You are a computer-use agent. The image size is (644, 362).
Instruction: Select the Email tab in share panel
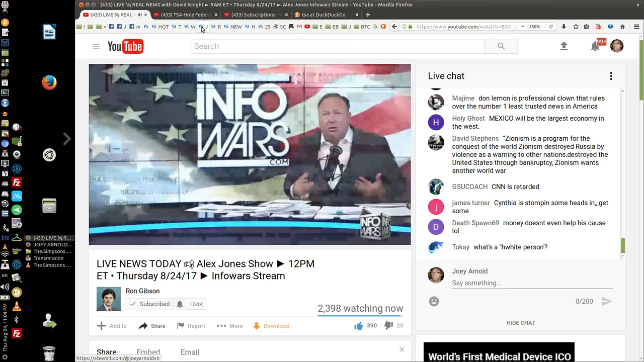(x=190, y=352)
